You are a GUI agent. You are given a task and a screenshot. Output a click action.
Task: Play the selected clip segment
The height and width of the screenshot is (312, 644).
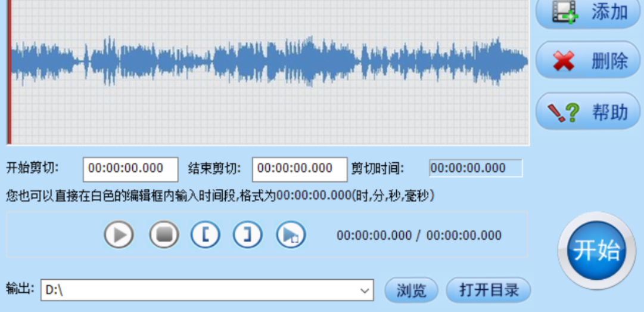click(291, 234)
